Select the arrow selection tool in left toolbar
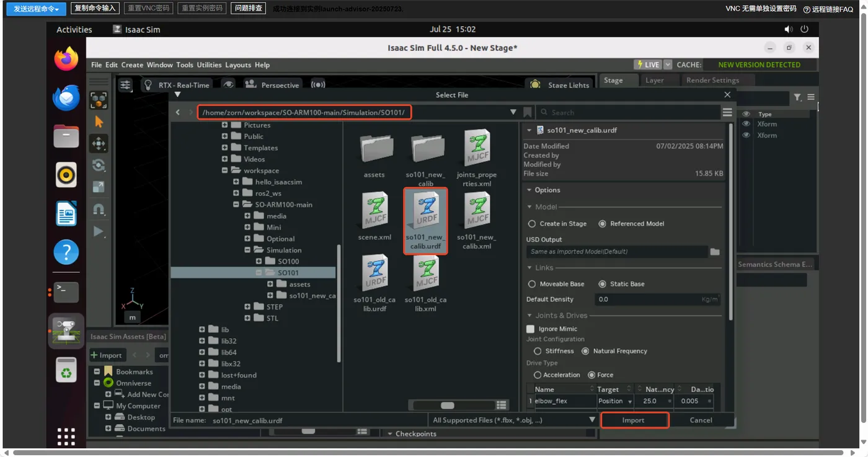This screenshot has width=868, height=457. 99,122
